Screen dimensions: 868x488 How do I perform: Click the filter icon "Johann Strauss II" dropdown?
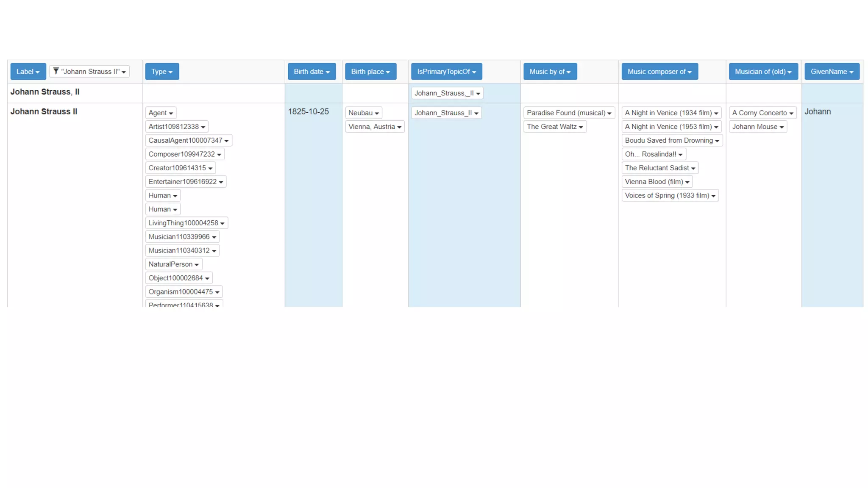89,72
